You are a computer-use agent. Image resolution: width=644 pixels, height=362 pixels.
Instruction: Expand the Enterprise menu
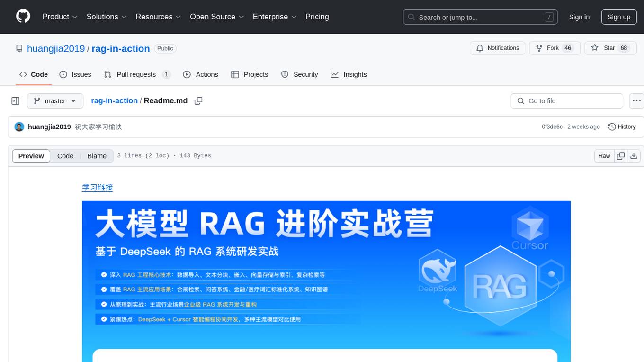point(275,17)
